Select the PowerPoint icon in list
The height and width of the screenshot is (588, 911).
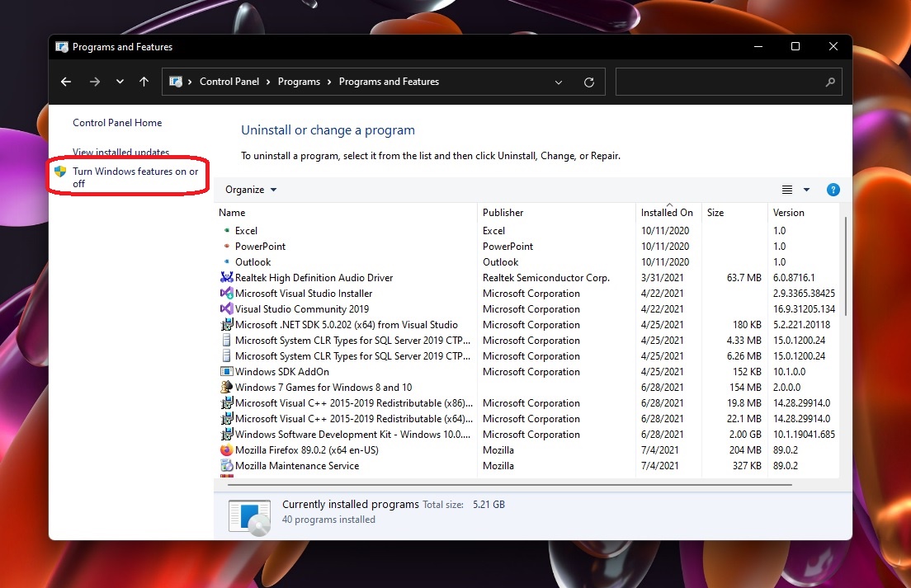[x=227, y=246]
